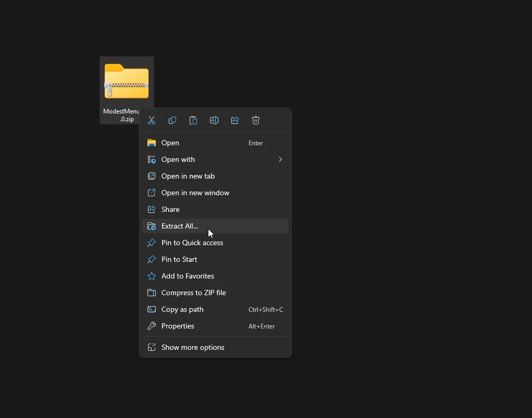532x418 pixels.
Task: Select Pin to Quick access
Action: pos(215,243)
